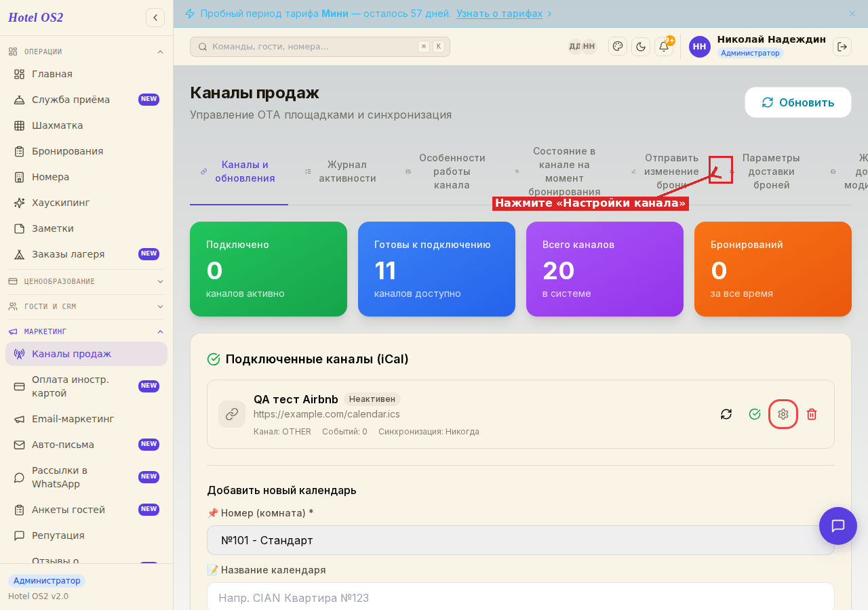Toggle dark mode with the moon icon
The image size is (868, 610).
641,46
